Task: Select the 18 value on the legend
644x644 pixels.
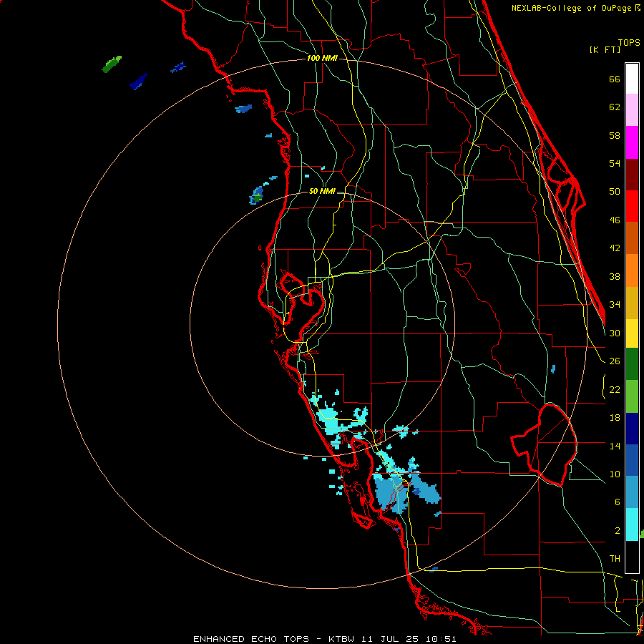Action: 615,418
